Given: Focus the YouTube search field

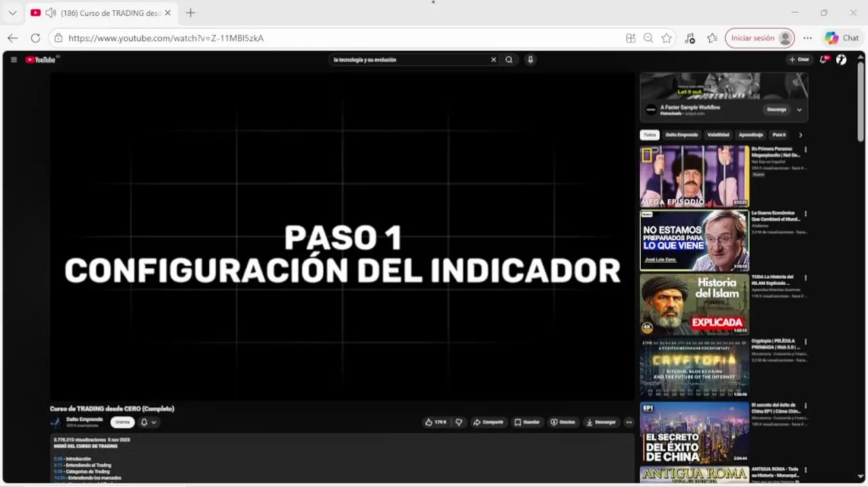Looking at the screenshot, I should tap(409, 60).
